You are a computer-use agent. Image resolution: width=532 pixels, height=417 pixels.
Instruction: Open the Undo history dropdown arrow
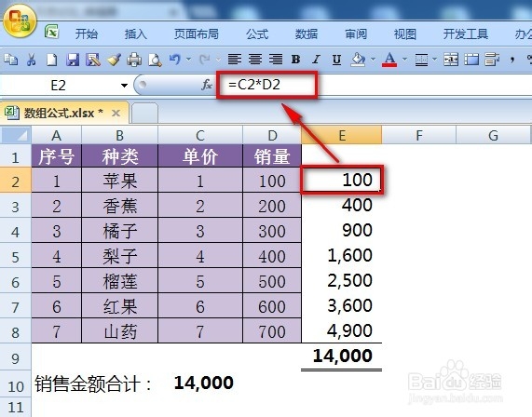[x=188, y=60]
